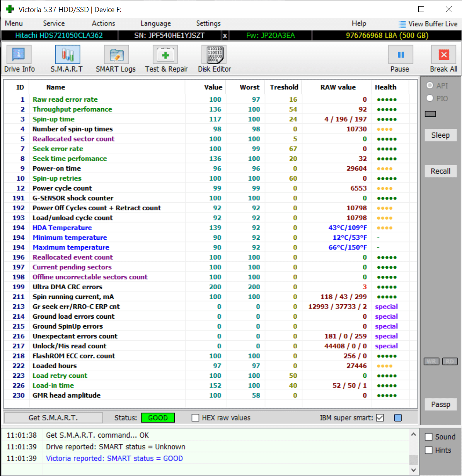Enable the Hints checkbox
Viewport: 462px width, 476px height.
click(429, 450)
